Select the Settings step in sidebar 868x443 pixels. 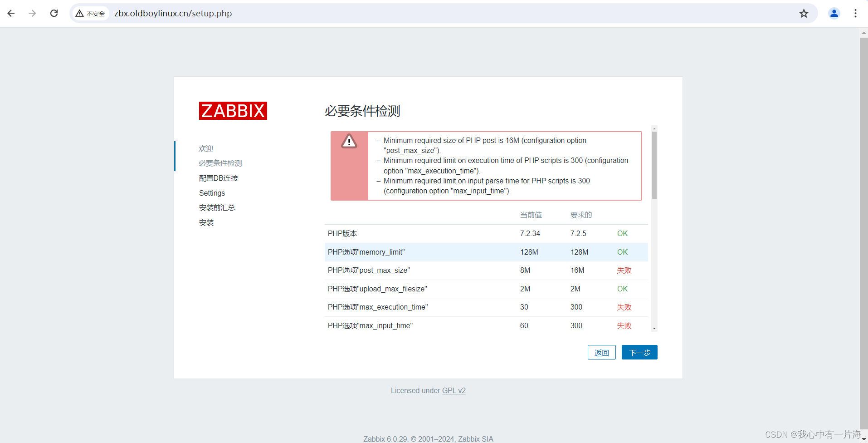point(212,193)
